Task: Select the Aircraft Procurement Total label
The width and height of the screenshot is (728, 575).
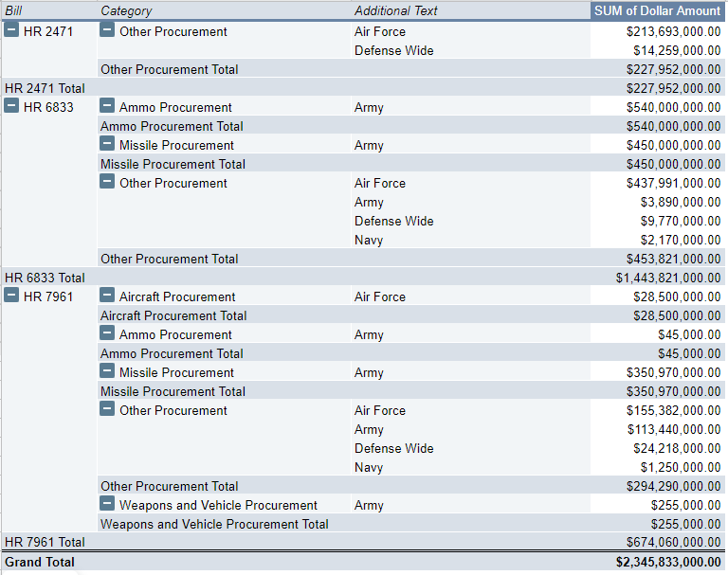Action: (x=173, y=315)
